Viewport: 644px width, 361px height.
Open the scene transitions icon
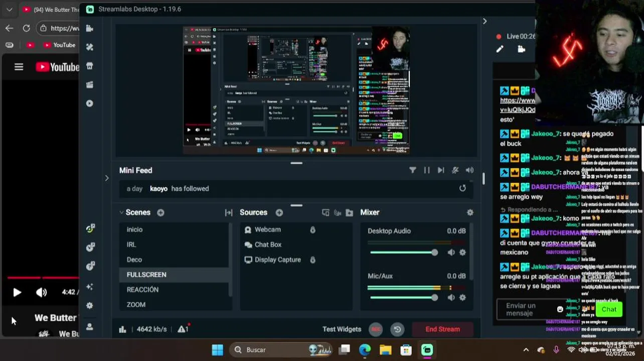pos(229,213)
